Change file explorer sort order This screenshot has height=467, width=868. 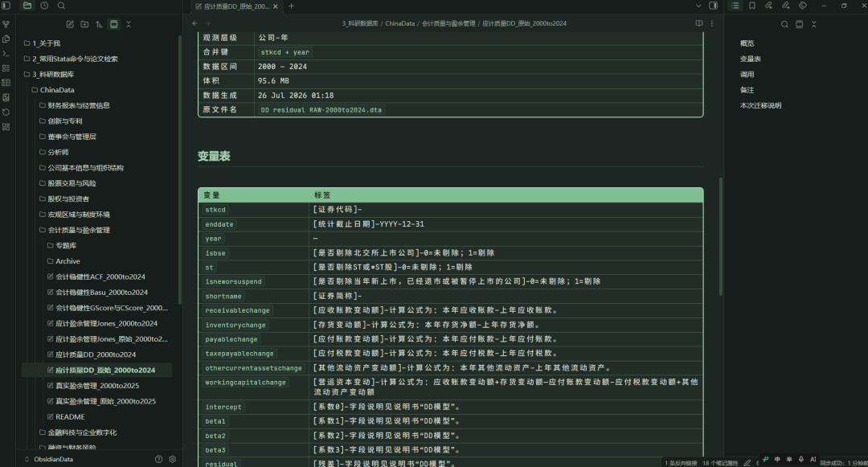coord(99,24)
